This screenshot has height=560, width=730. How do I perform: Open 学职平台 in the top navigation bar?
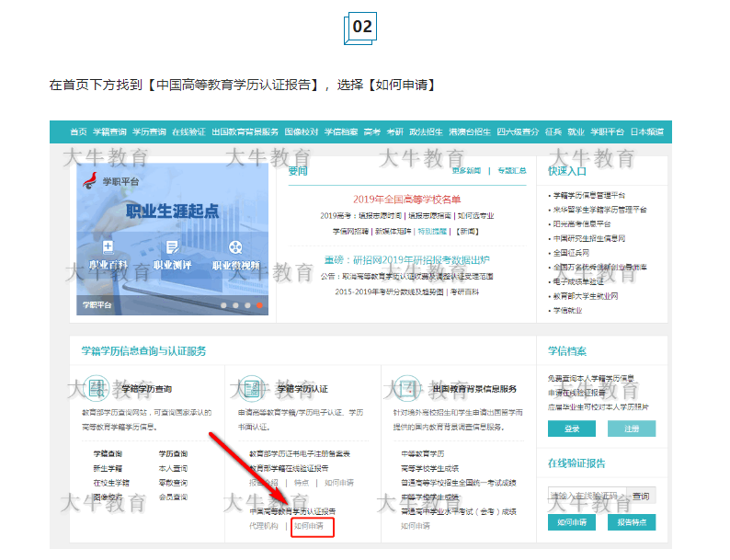click(607, 131)
